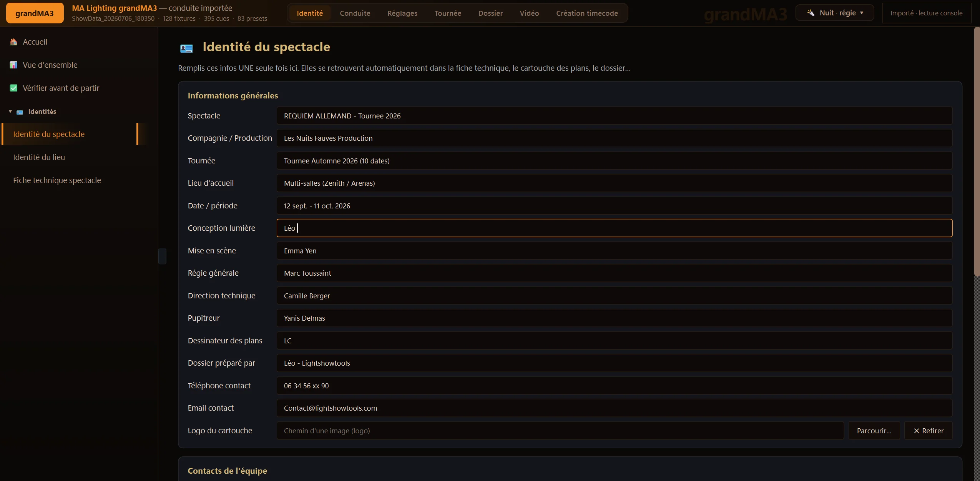Click the green Vérifier avant de partir checkmark icon
This screenshot has height=481, width=980.
(14, 88)
